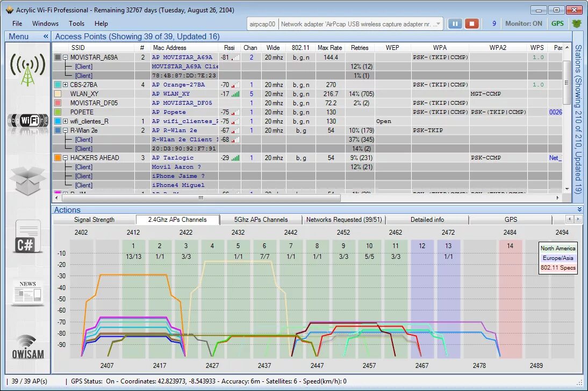588x391 pixels.
Task: Click the vertical scrollbar down arrow of table
Action: [567, 189]
